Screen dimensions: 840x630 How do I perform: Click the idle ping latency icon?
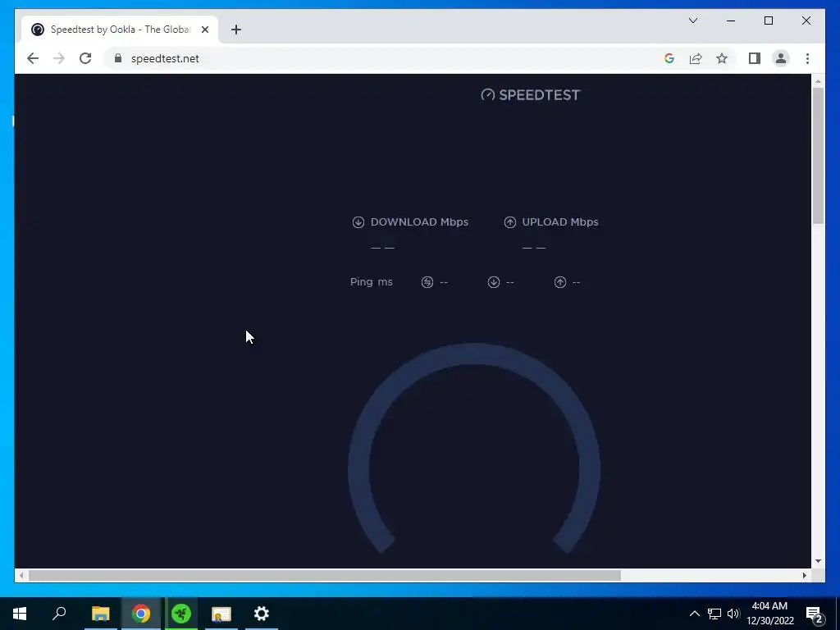(427, 282)
